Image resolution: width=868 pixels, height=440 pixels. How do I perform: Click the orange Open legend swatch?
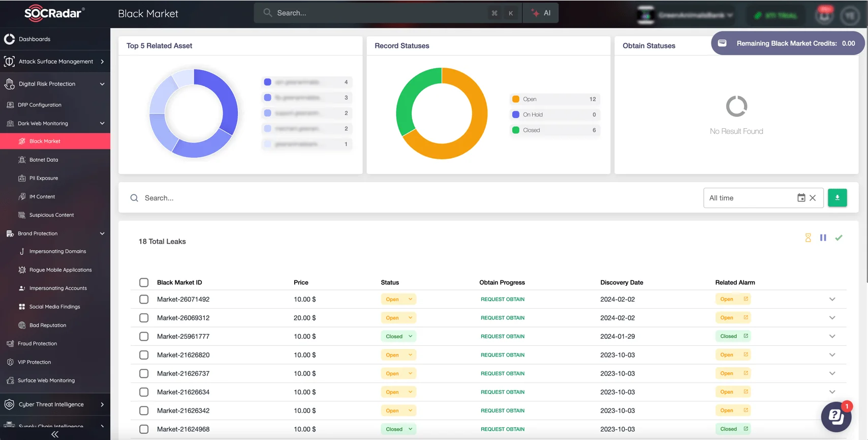[x=516, y=99]
